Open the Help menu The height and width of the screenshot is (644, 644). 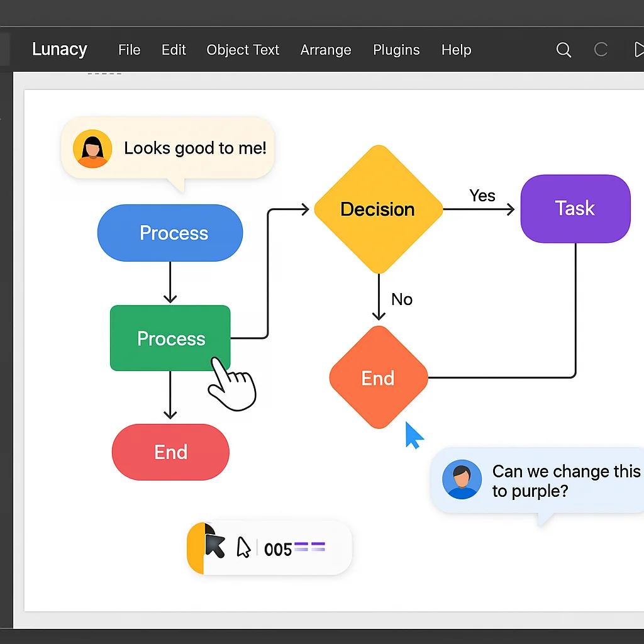point(456,50)
